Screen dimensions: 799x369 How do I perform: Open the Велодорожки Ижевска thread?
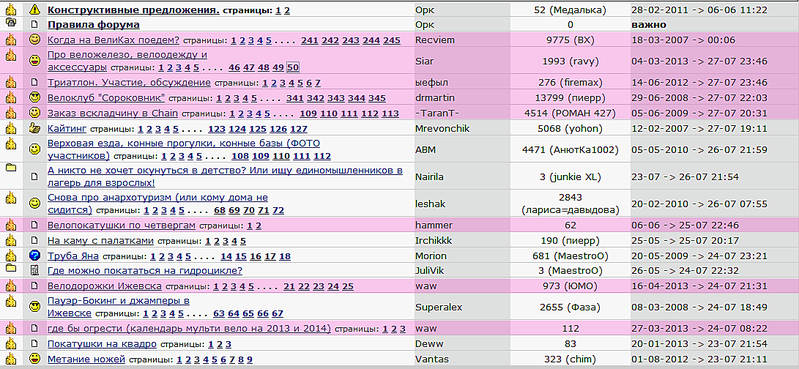(104, 286)
